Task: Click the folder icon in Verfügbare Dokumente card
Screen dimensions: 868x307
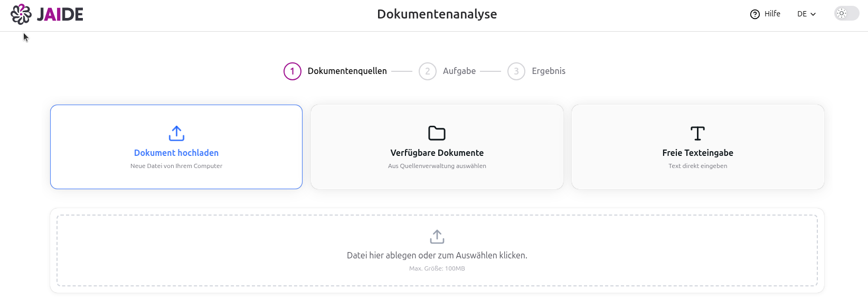Action: coord(437,133)
